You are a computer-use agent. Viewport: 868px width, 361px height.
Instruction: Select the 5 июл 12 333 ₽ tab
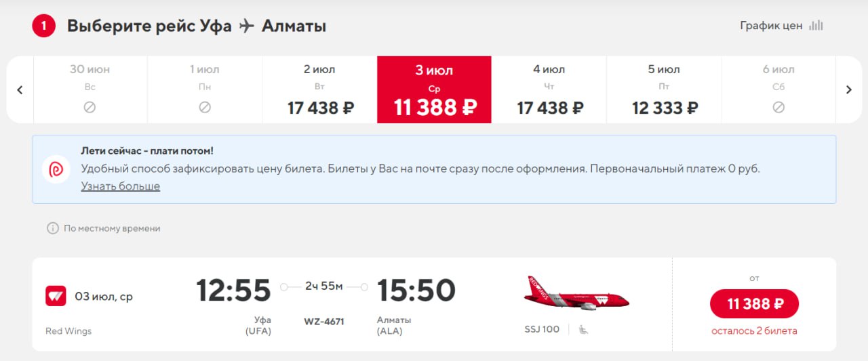[664, 89]
